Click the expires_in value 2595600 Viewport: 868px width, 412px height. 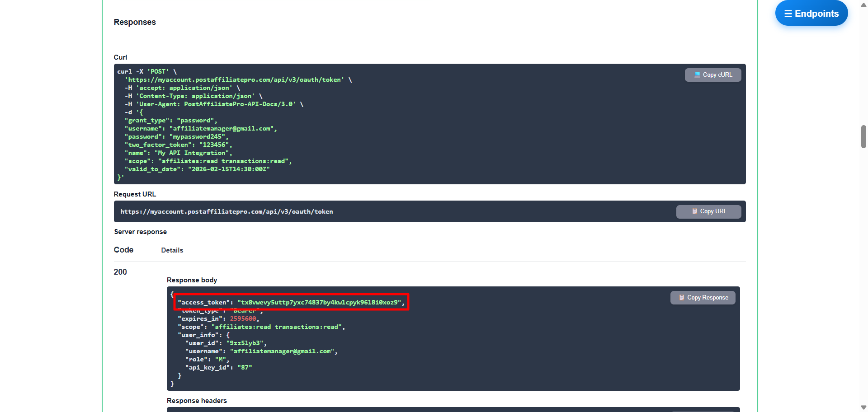pyautogui.click(x=243, y=319)
